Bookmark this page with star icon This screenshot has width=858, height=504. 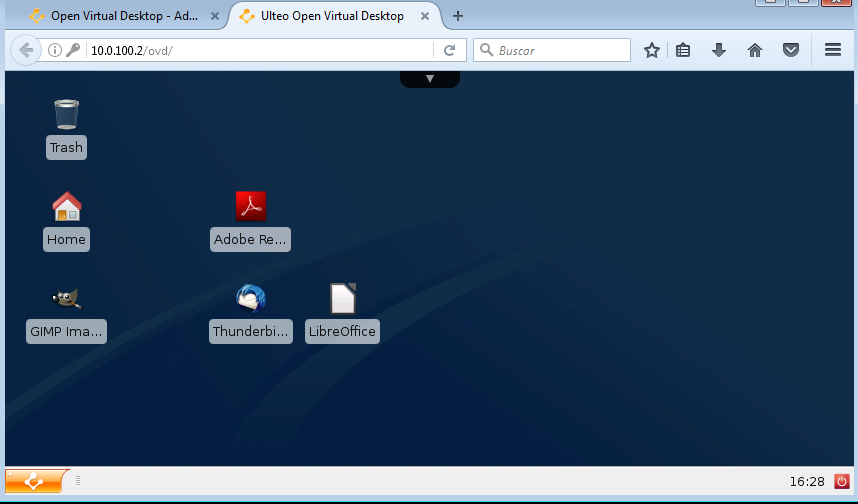652,50
